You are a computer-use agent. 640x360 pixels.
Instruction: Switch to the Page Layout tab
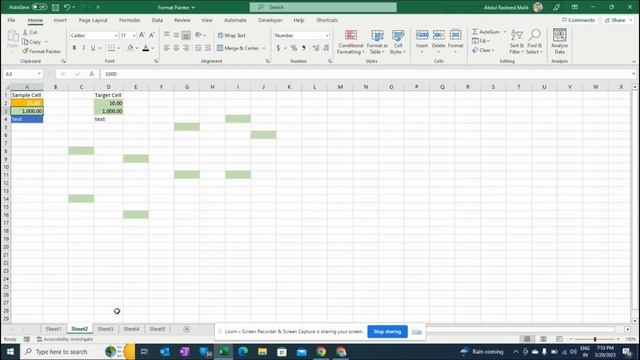[93, 20]
